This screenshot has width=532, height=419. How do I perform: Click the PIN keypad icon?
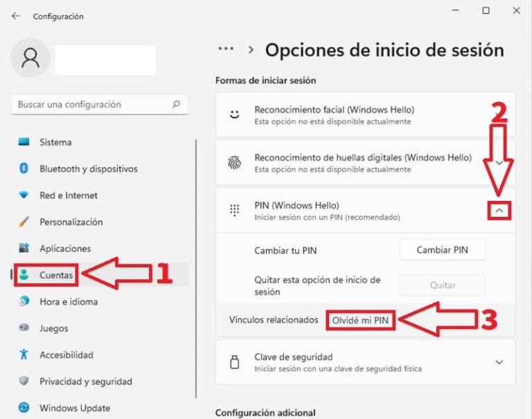click(234, 211)
